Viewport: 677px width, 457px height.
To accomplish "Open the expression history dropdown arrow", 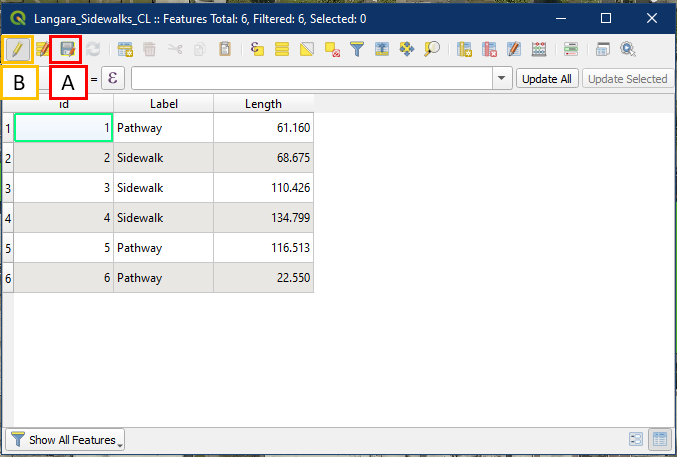I will click(x=501, y=79).
